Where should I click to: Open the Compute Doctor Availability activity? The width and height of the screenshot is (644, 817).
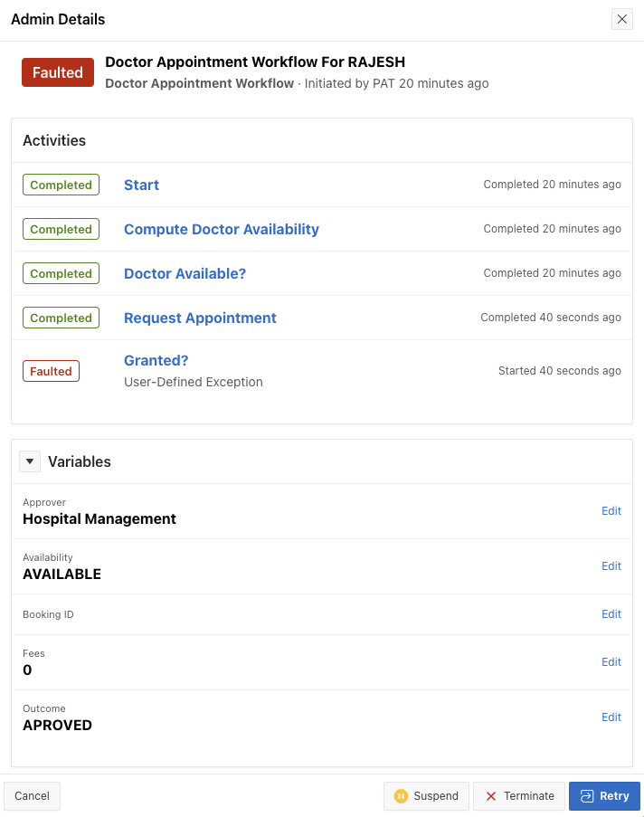click(x=222, y=229)
